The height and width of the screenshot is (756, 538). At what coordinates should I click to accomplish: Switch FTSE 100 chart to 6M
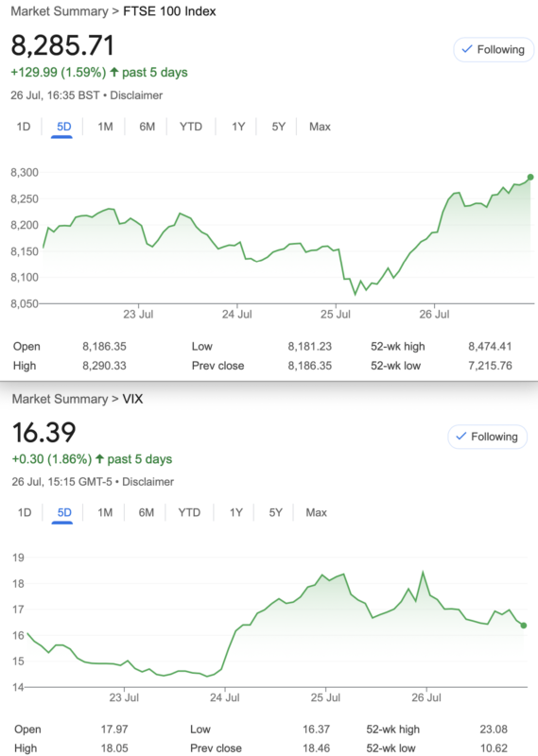click(x=148, y=127)
